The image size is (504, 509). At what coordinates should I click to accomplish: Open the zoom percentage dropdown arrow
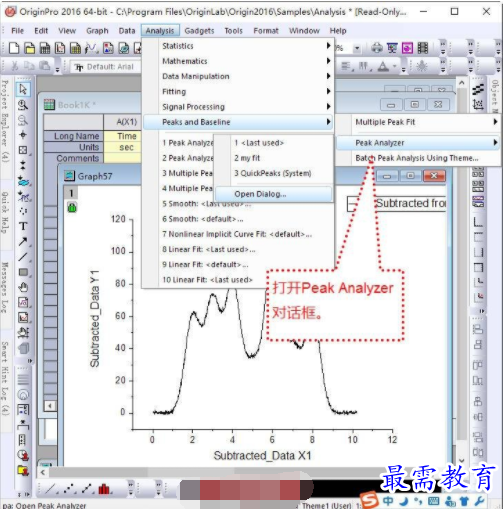(357, 48)
